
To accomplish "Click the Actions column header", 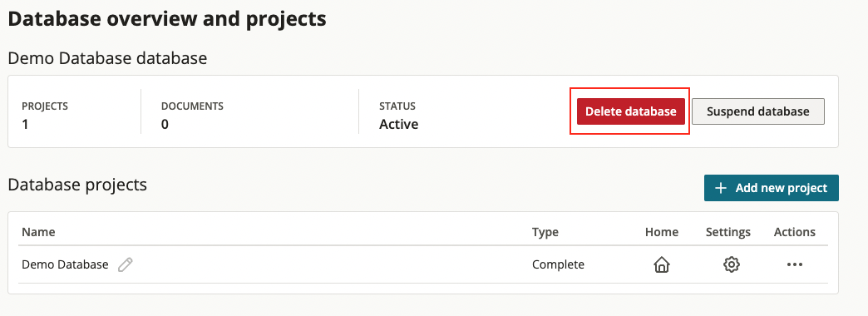I will pos(794,232).
